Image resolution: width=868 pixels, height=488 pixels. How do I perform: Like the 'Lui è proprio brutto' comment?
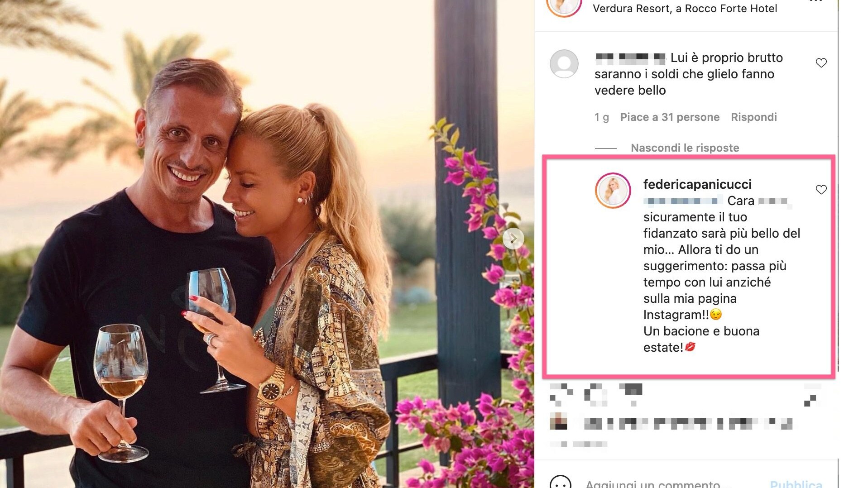(x=821, y=63)
